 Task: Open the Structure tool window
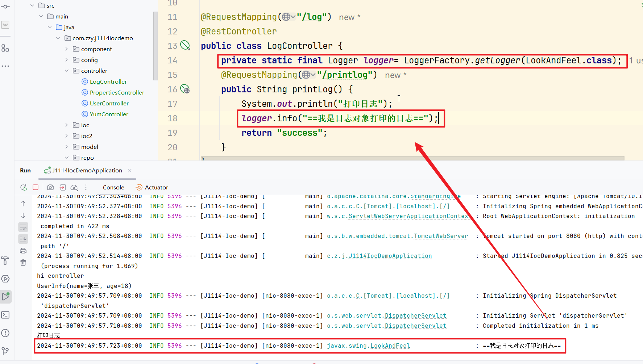tap(5, 48)
